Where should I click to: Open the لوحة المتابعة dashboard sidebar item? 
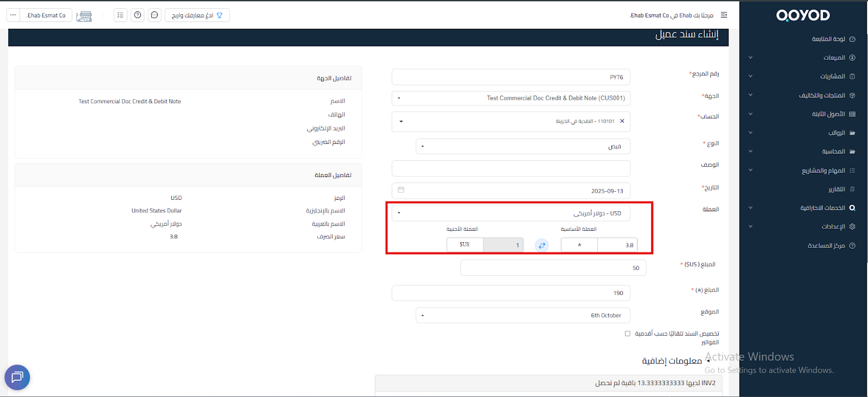click(828, 39)
